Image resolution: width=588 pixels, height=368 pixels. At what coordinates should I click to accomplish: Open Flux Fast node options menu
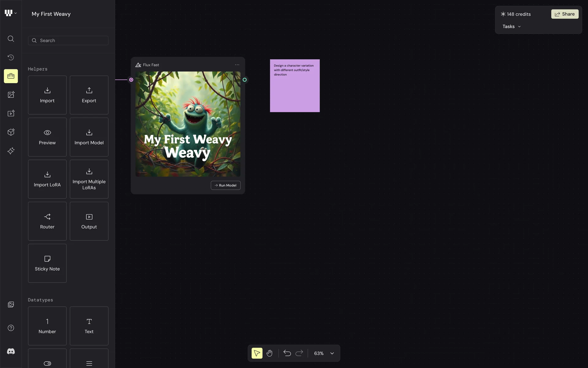click(x=237, y=65)
